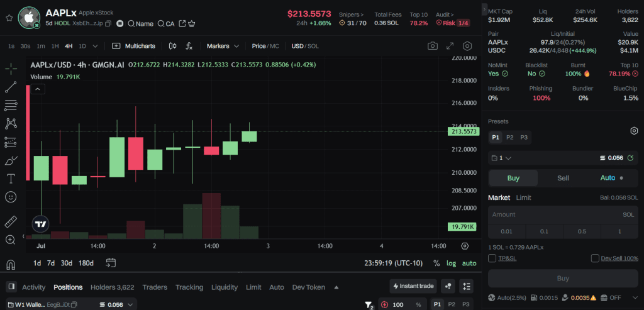The image size is (644, 310).
Task: Select preset P1 in trade panel
Action: [496, 137]
